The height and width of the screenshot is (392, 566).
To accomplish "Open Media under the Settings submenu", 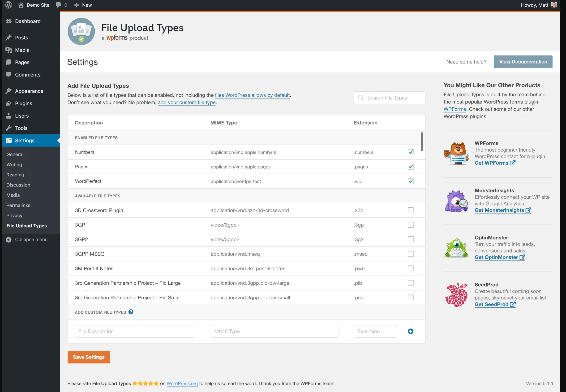I will (13, 195).
